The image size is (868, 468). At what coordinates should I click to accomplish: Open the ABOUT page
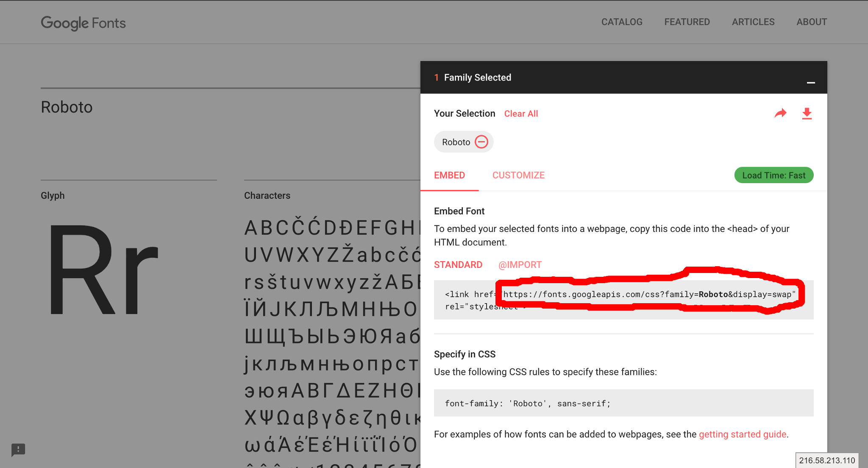pos(812,22)
